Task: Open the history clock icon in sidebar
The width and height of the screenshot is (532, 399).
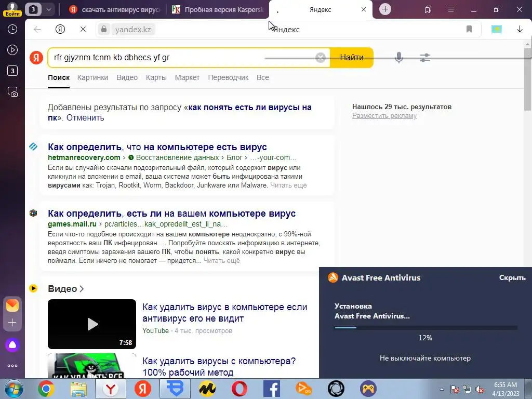Action: (x=12, y=29)
